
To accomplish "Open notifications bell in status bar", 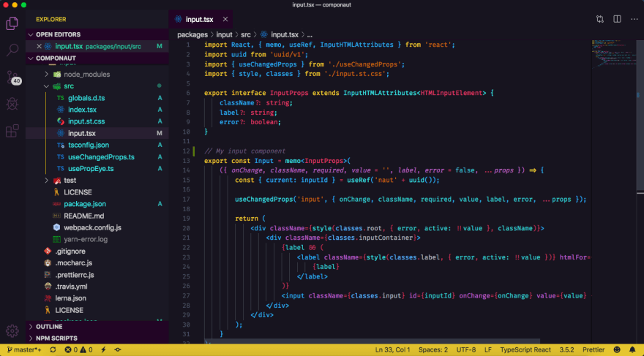I will (x=632, y=350).
